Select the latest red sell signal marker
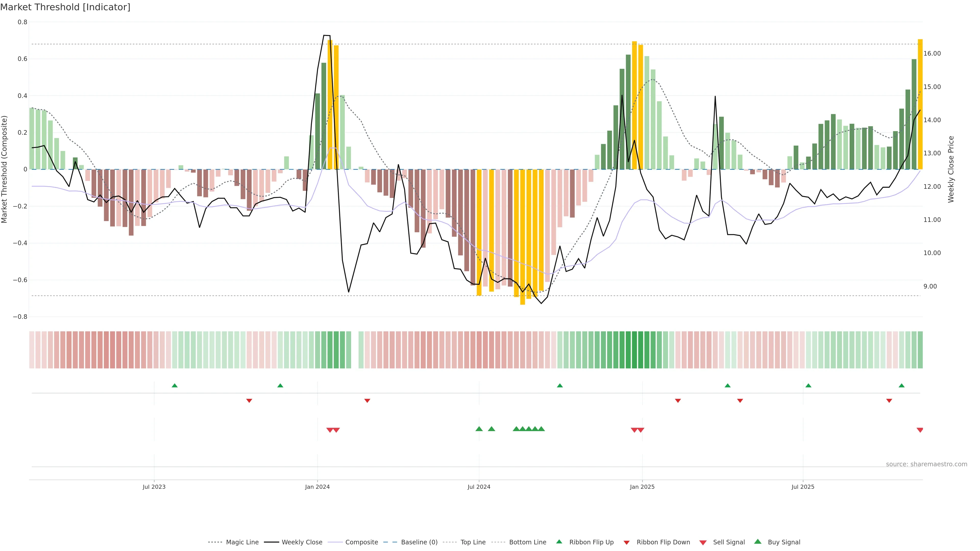Viewport: 980px width, 551px height. click(920, 430)
